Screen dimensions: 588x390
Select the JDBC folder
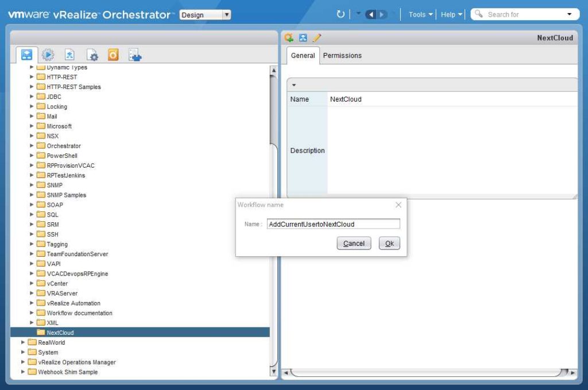[49, 96]
